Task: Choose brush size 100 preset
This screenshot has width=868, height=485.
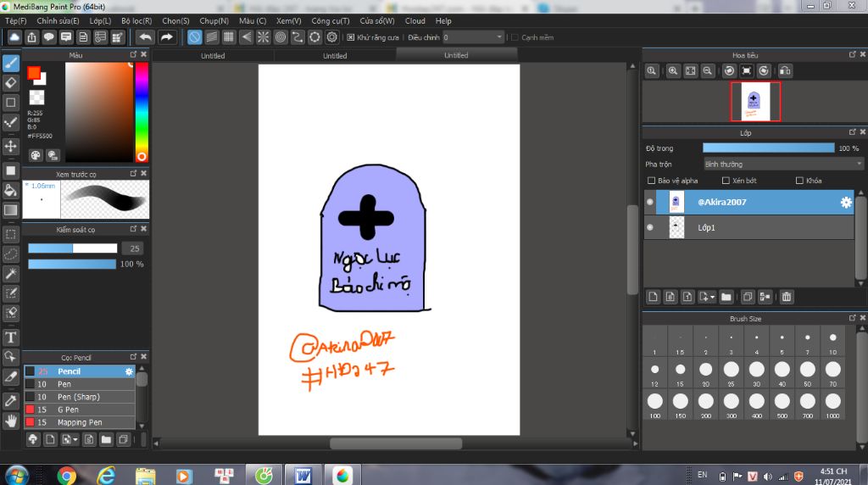Action: [655, 404]
